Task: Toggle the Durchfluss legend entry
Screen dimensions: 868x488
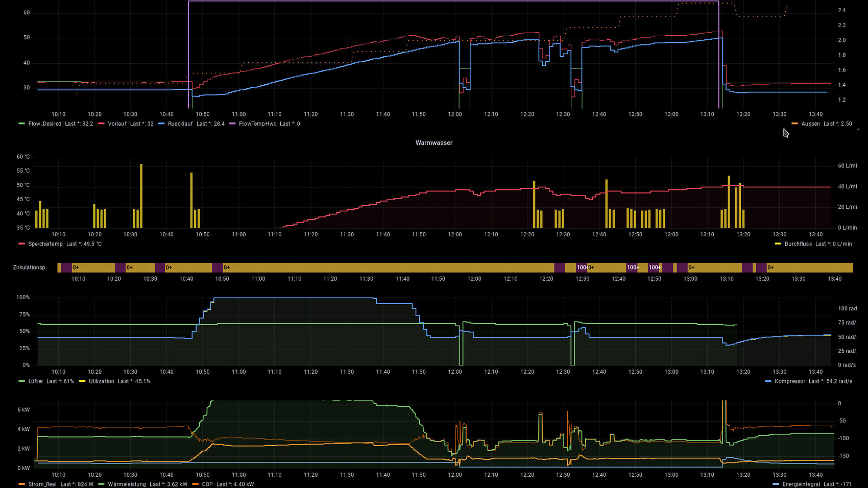Action: 798,244
